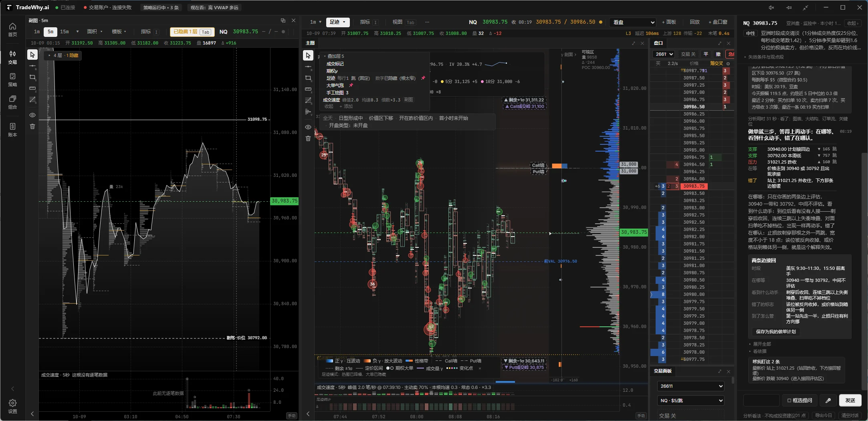The width and height of the screenshot is (868, 421).
Task: Click the trash icon in the 主图 toolbar
Action: (308, 138)
